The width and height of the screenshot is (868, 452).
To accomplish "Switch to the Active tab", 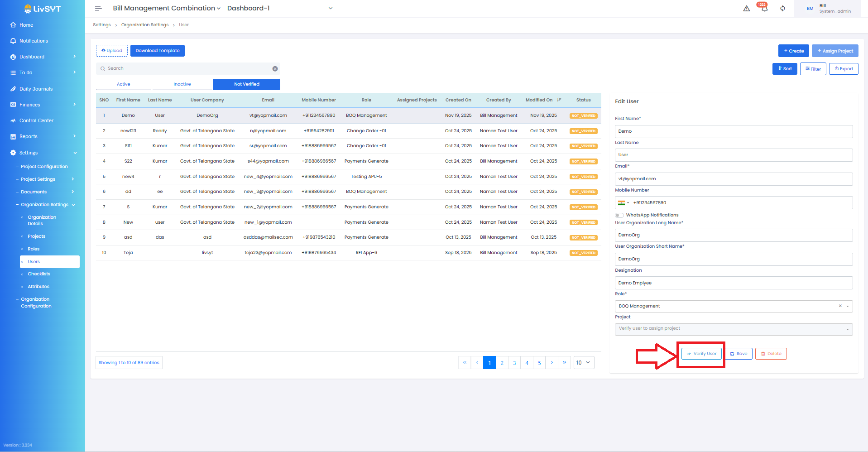I will click(124, 84).
